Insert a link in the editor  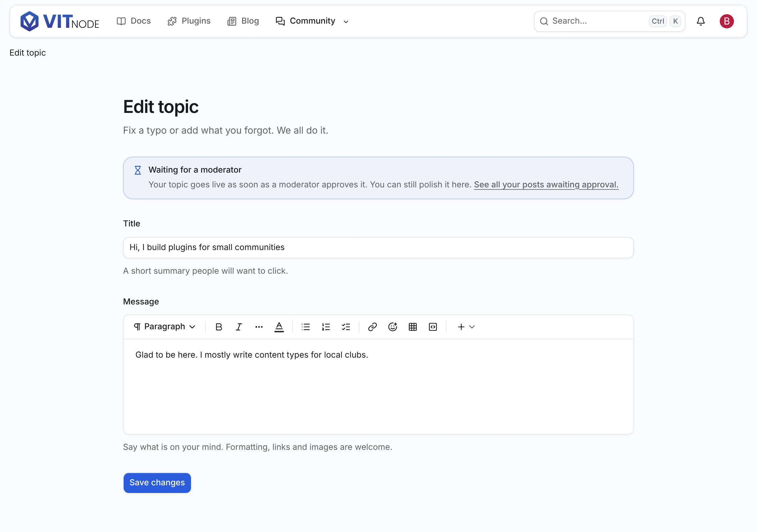[373, 327]
